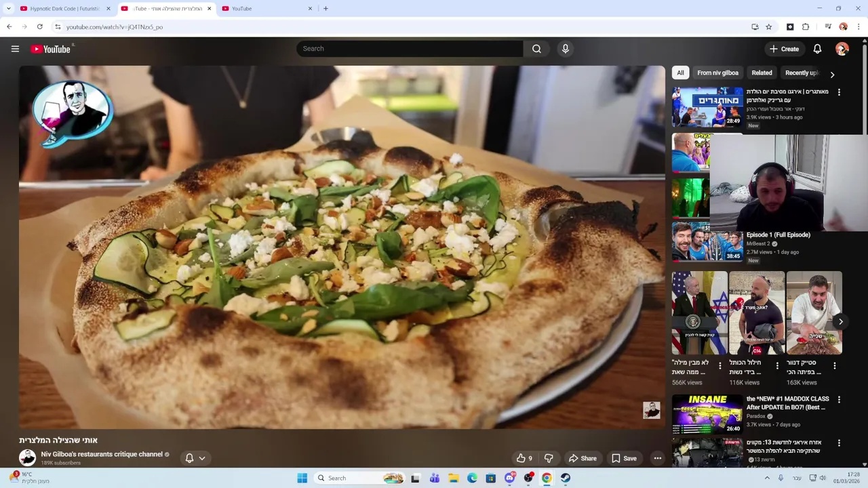Bookmark this page with star icon

(768, 27)
